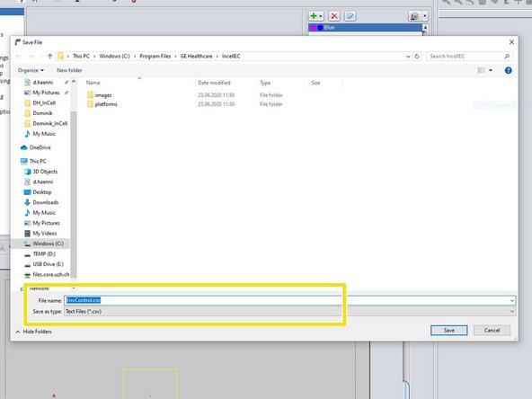Sort by the Name column header

(93, 83)
